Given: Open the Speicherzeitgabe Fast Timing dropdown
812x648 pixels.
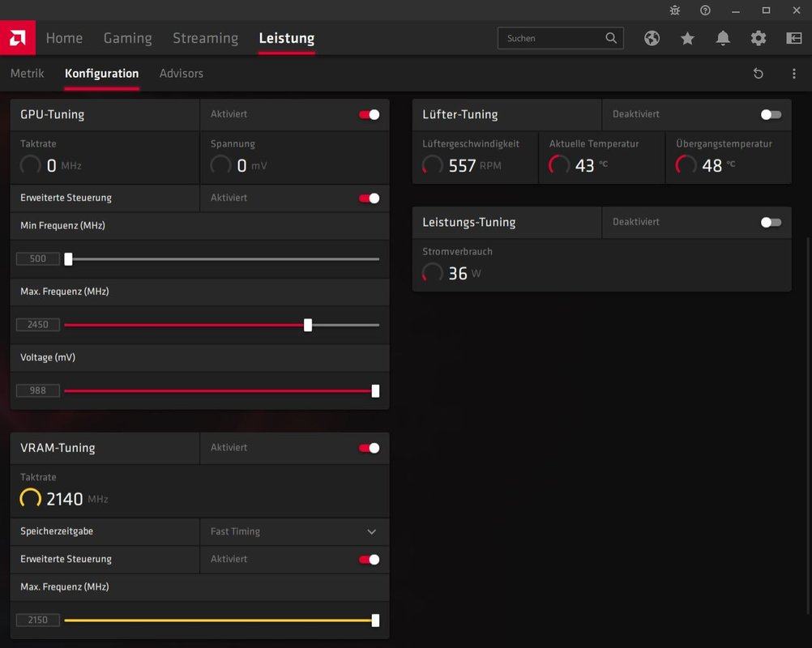Looking at the screenshot, I should 294,531.
